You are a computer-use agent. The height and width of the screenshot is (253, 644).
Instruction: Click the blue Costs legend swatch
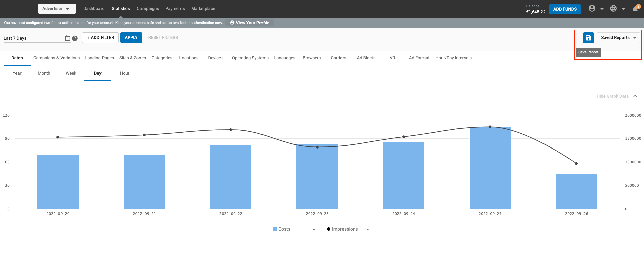[275, 229]
